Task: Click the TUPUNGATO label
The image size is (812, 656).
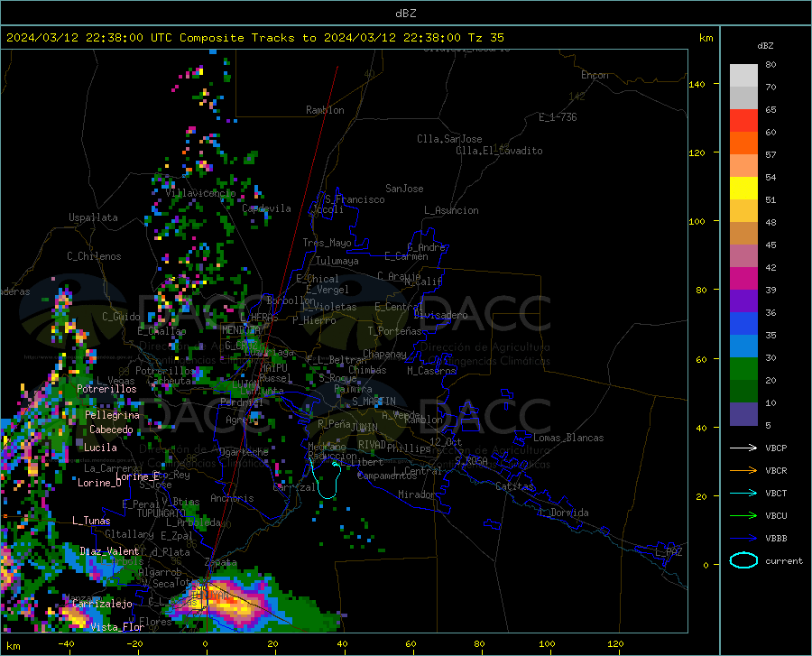Action: (x=161, y=513)
